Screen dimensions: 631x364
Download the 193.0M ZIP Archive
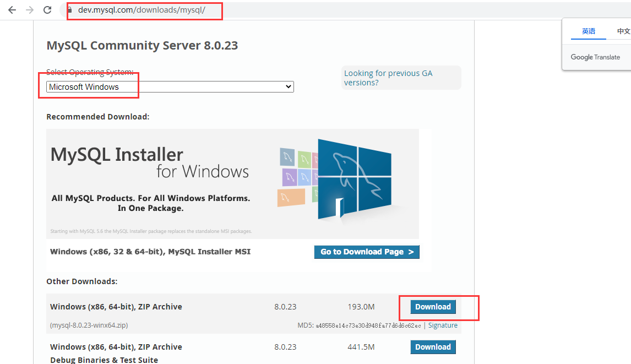433,307
